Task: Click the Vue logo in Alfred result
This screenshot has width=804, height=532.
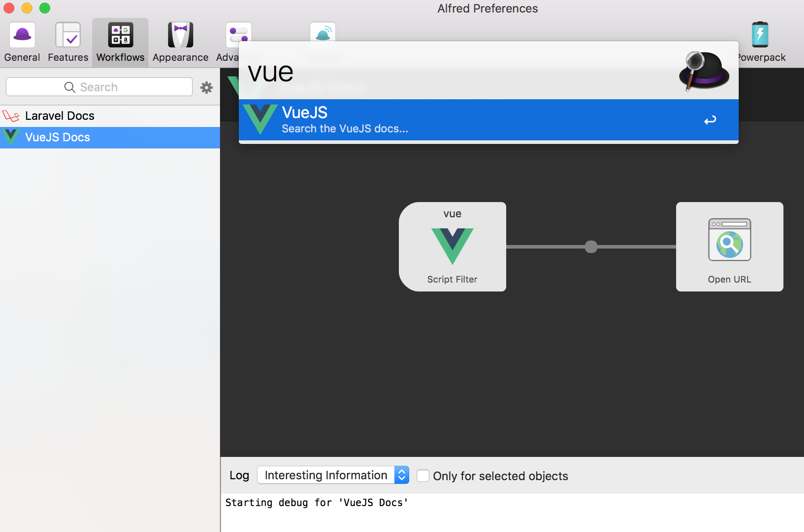Action: coord(260,119)
